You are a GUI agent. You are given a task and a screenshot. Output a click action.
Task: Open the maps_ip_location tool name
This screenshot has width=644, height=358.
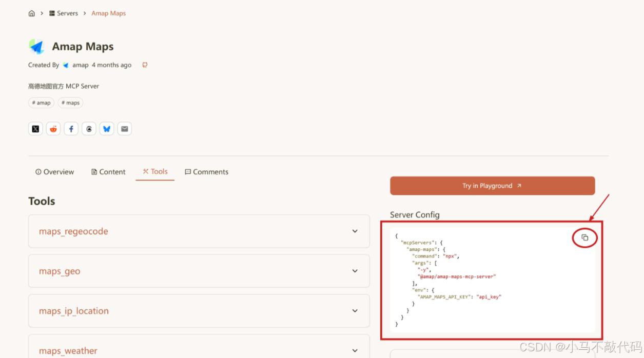click(74, 311)
